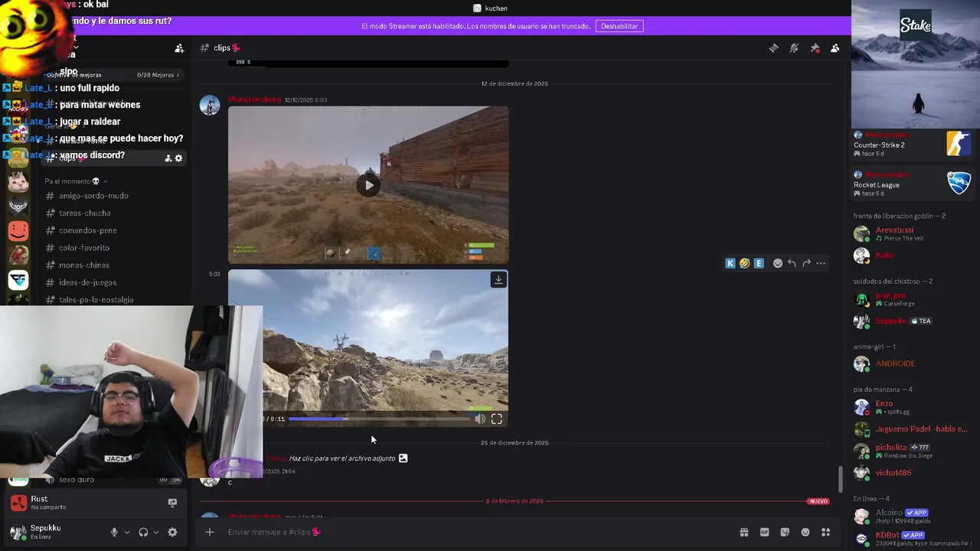Toggle headphones deafen

tap(143, 532)
